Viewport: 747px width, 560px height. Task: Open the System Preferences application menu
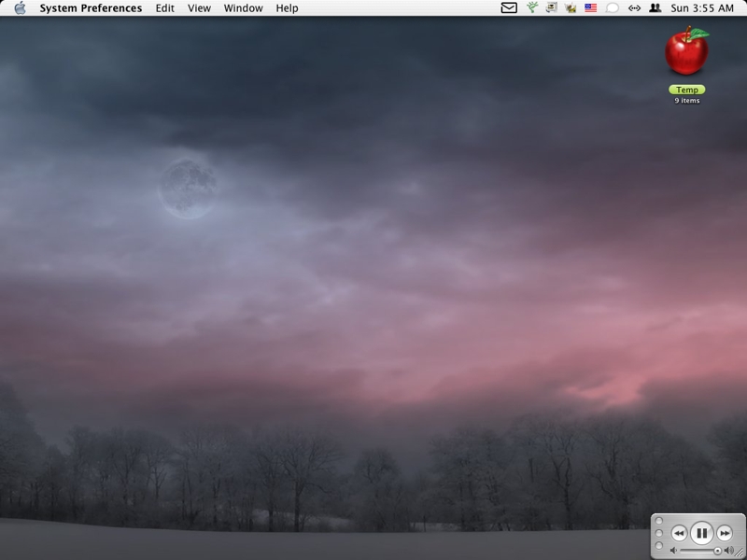click(91, 8)
